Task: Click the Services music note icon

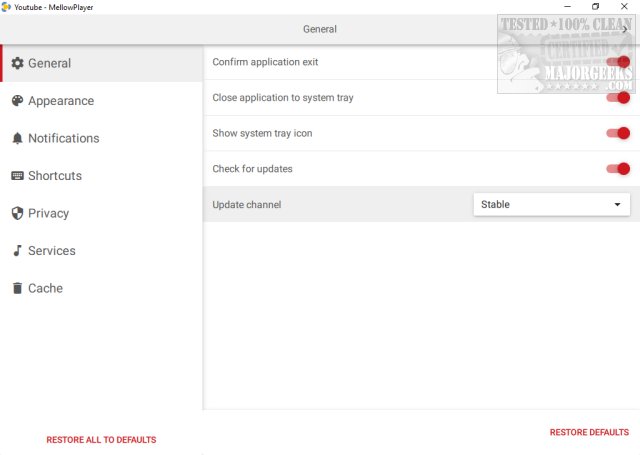Action: pyautogui.click(x=17, y=251)
